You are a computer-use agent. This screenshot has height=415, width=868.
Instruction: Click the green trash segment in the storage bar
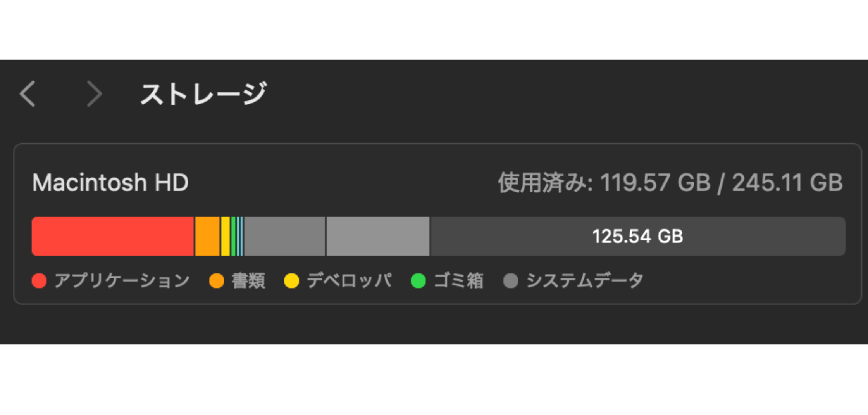click(234, 236)
